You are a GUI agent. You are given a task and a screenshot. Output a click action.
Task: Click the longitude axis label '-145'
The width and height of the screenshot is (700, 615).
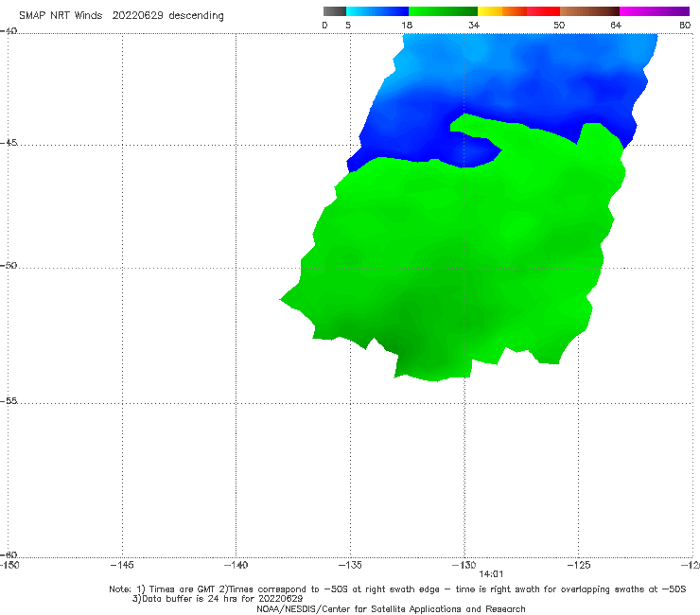[122, 566]
